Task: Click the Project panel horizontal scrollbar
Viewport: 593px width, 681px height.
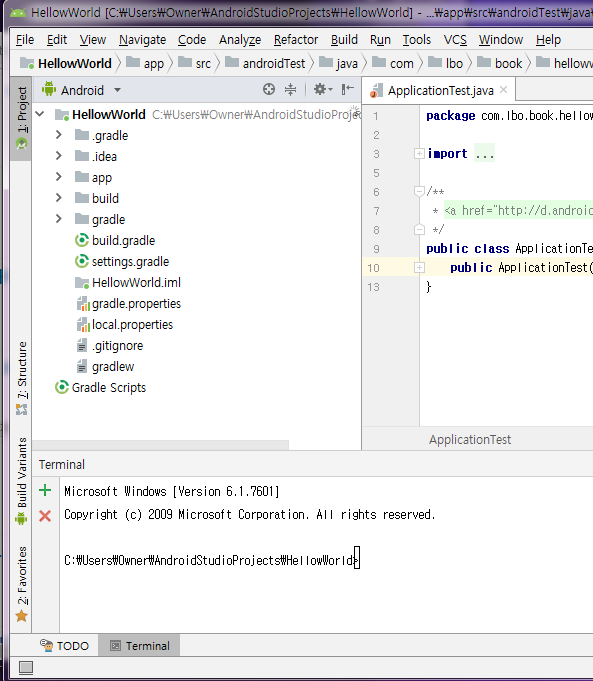Action: click(161, 445)
